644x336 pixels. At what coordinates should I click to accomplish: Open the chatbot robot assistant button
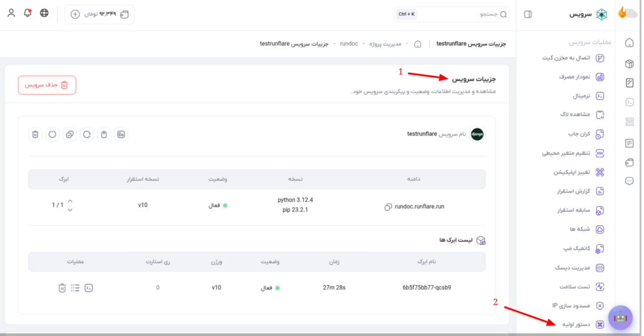[620, 318]
